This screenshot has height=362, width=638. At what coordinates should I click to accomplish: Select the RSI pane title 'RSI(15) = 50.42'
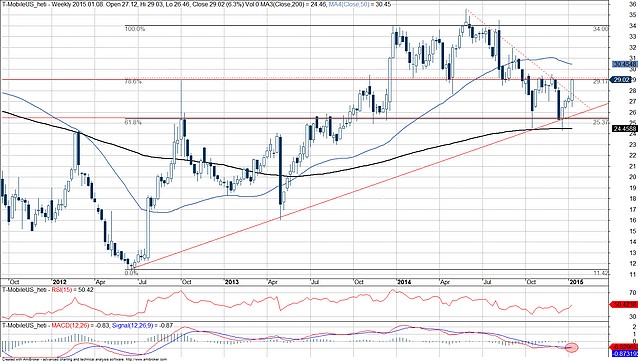tap(72, 290)
